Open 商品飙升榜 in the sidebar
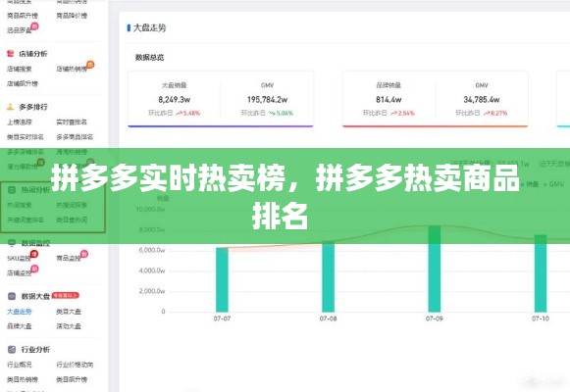The image size is (570, 392). 23,16
